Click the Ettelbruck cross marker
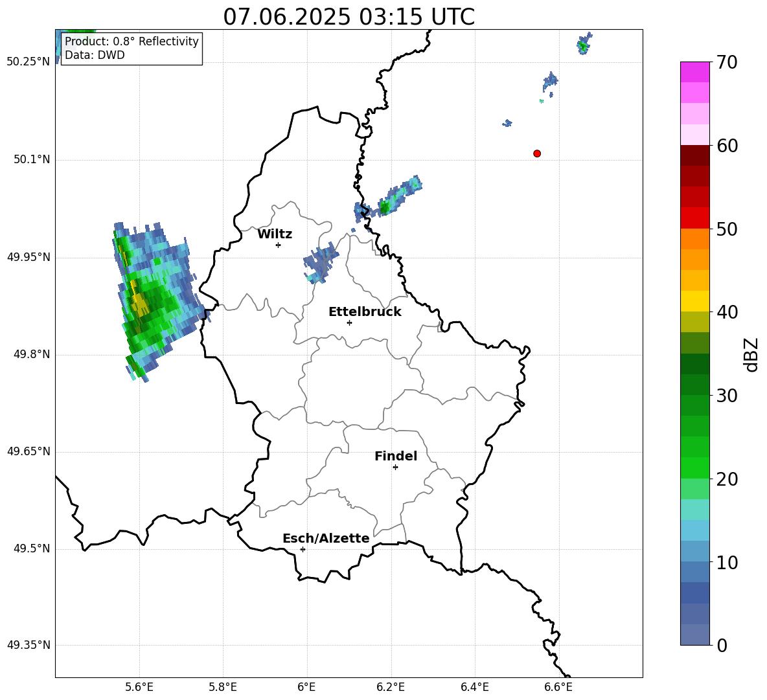 (349, 322)
